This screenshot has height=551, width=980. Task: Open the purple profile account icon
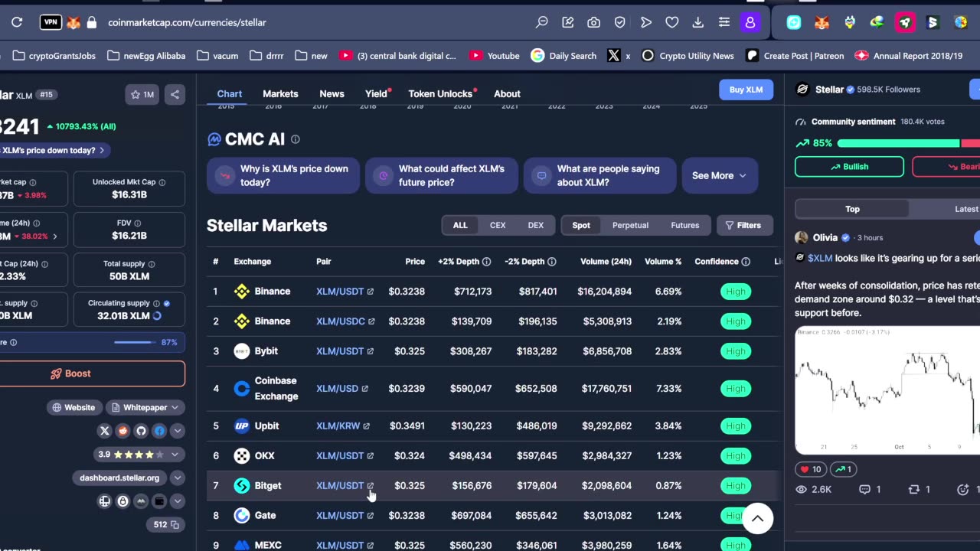(x=750, y=22)
